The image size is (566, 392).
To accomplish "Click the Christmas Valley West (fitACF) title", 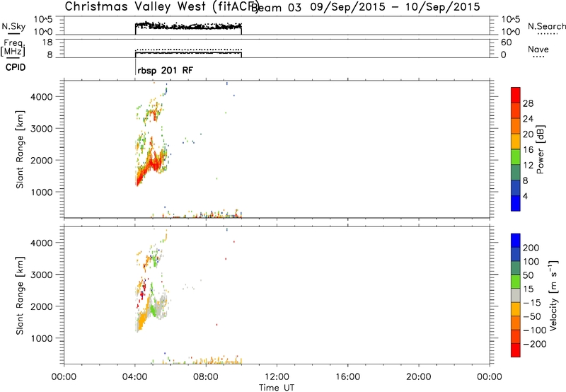I will coord(161,6).
